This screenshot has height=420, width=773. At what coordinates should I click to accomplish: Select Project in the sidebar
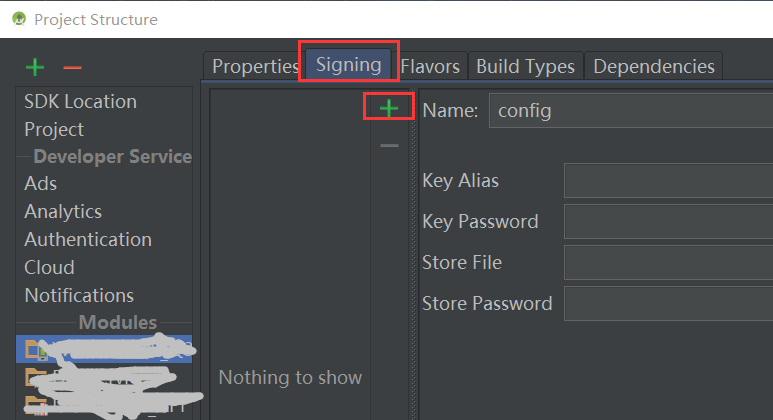pyautogui.click(x=54, y=130)
